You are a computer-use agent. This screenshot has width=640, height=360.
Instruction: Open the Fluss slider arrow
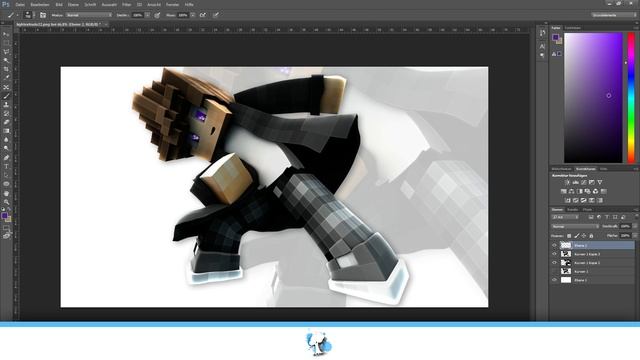pos(193,15)
